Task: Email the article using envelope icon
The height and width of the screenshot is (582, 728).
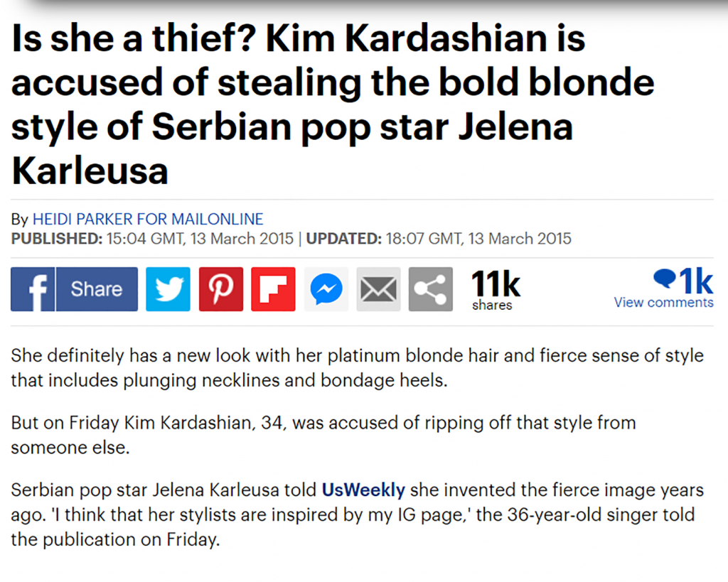Action: (378, 289)
